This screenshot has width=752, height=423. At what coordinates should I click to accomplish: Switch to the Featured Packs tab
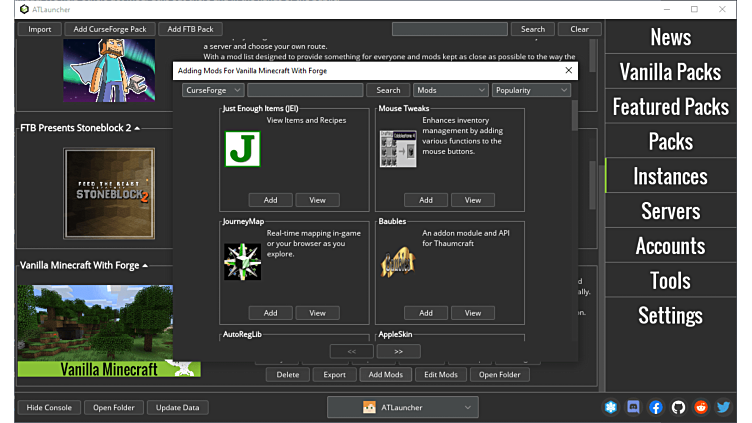(670, 106)
